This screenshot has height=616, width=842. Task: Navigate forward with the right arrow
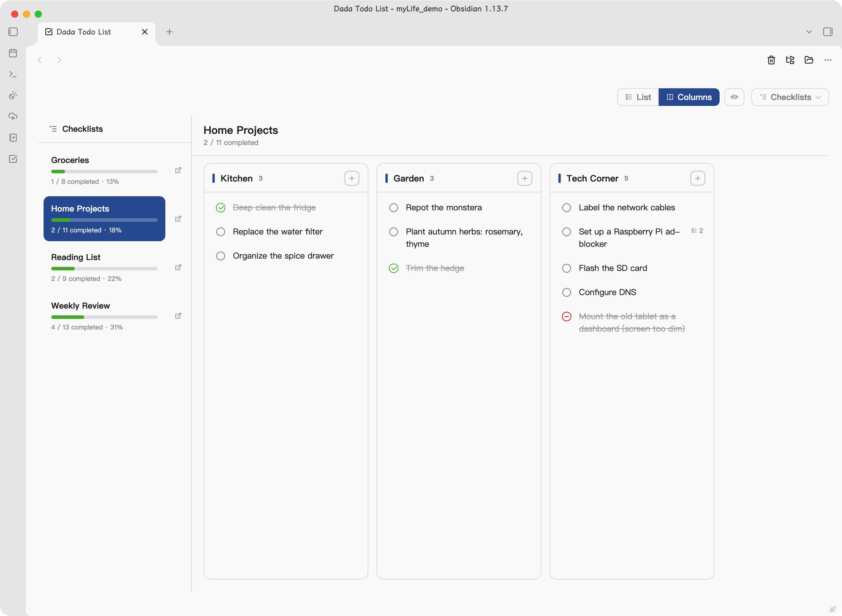pyautogui.click(x=59, y=60)
